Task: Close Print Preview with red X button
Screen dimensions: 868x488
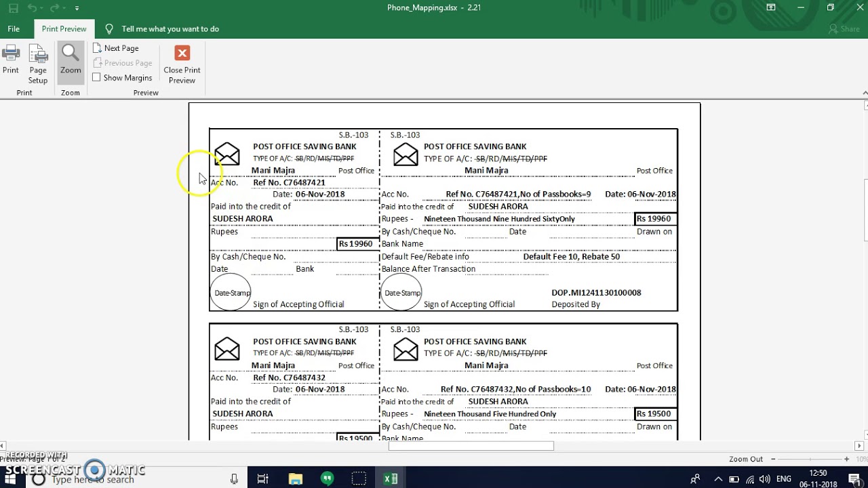Action: pyautogui.click(x=182, y=64)
